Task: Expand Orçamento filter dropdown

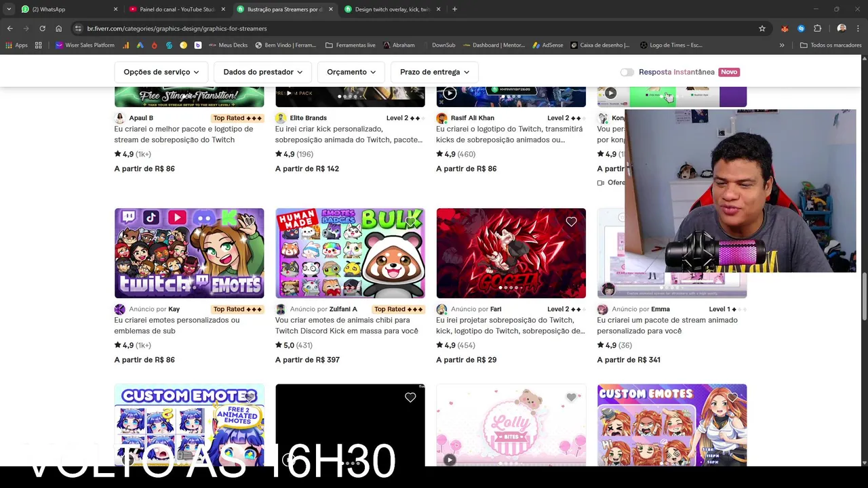Action: tap(351, 72)
